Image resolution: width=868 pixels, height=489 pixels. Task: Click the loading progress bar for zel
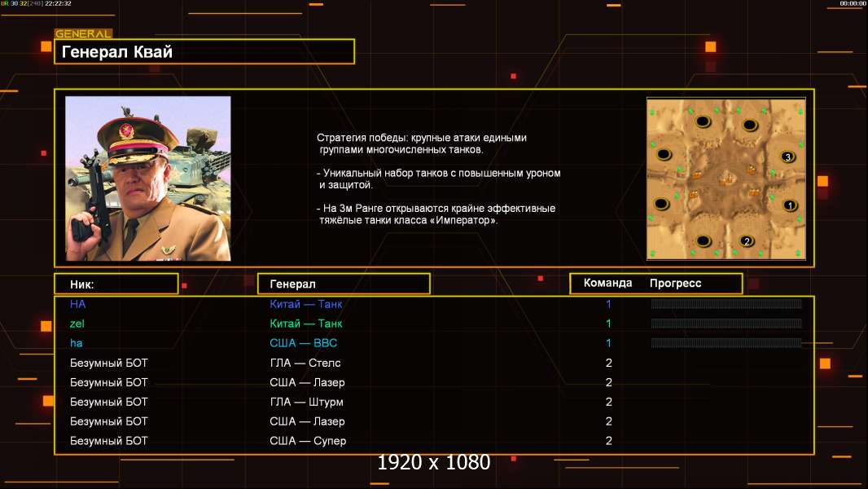(726, 324)
